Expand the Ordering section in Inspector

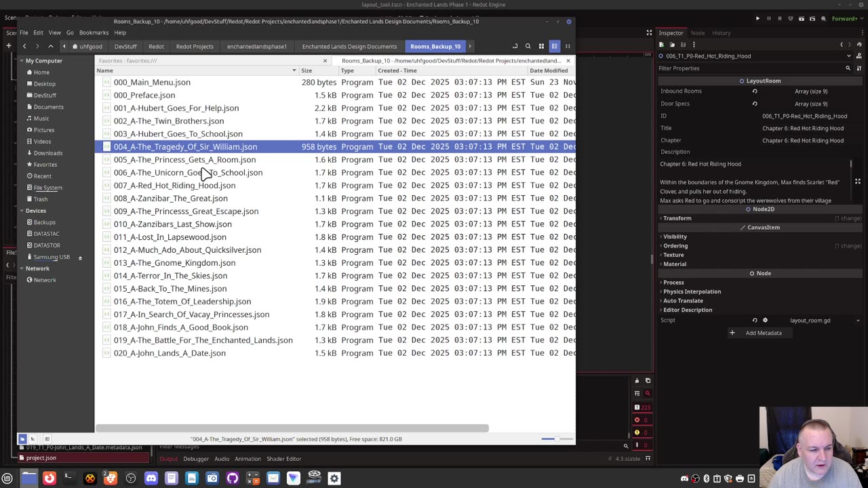coord(675,246)
